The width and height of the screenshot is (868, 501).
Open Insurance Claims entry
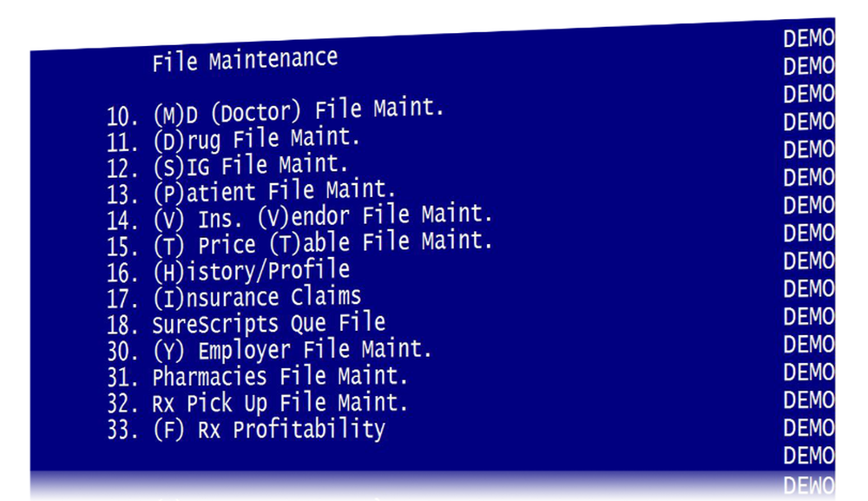click(x=256, y=298)
